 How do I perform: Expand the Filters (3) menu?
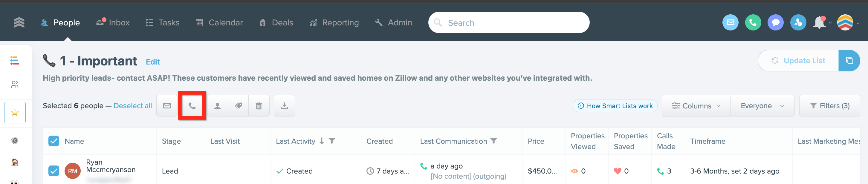click(x=829, y=106)
